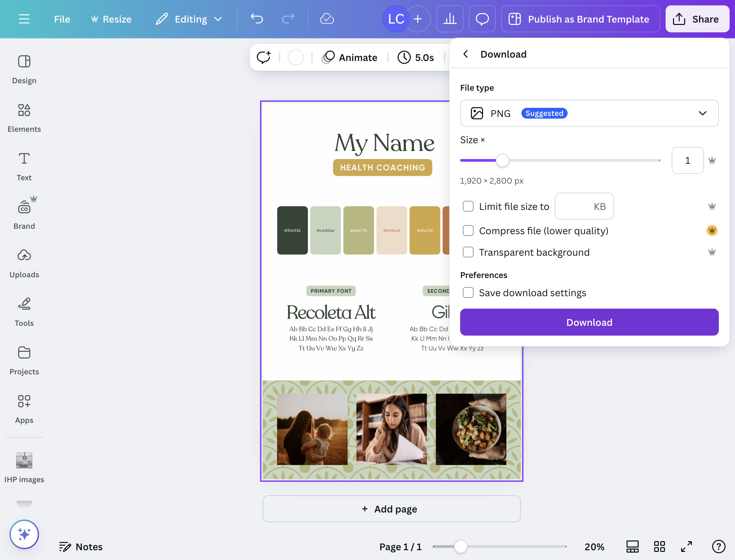Image resolution: width=735 pixels, height=560 pixels.
Task: Click the zoom slider handle
Action: coord(460,547)
